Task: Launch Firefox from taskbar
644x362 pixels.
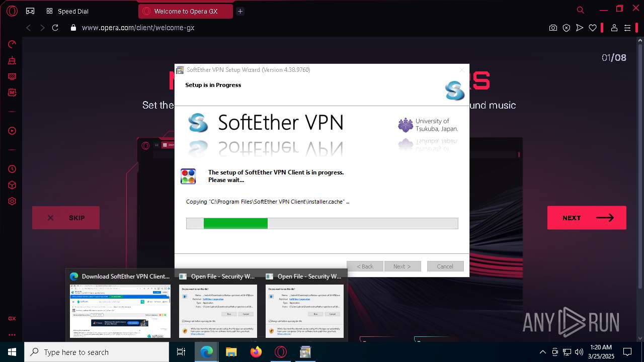Action: 256,352
